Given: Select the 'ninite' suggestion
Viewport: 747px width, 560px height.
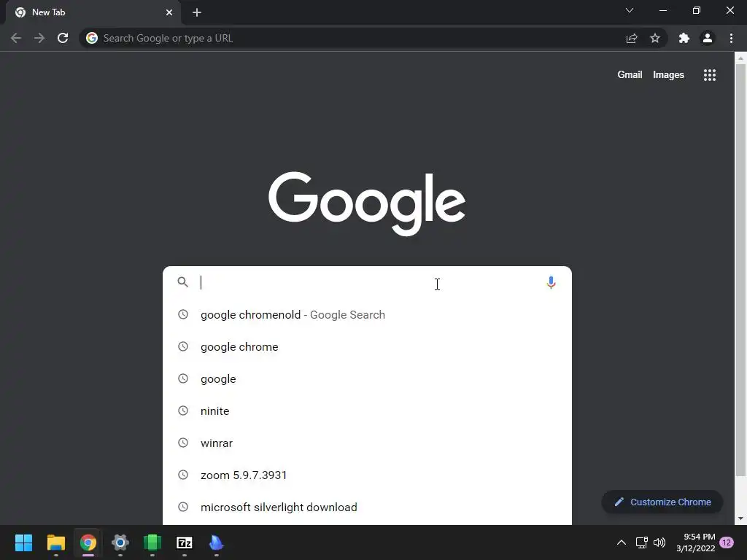Looking at the screenshot, I should [367, 411].
